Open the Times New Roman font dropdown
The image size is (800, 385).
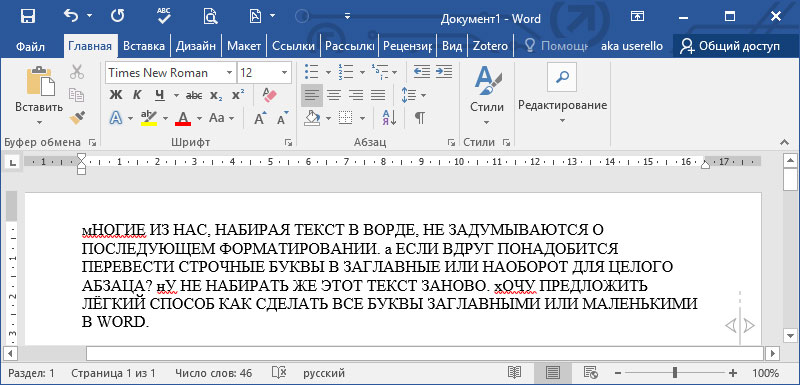pos(230,73)
